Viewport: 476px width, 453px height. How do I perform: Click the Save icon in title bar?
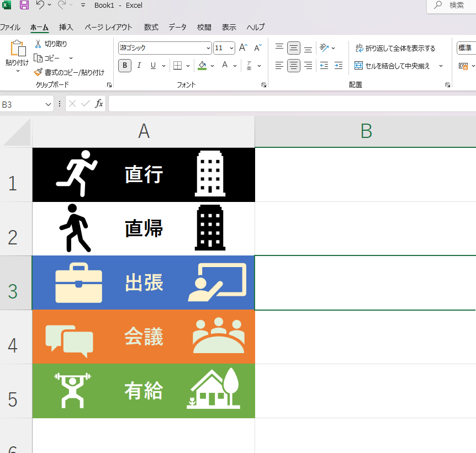coord(24,6)
